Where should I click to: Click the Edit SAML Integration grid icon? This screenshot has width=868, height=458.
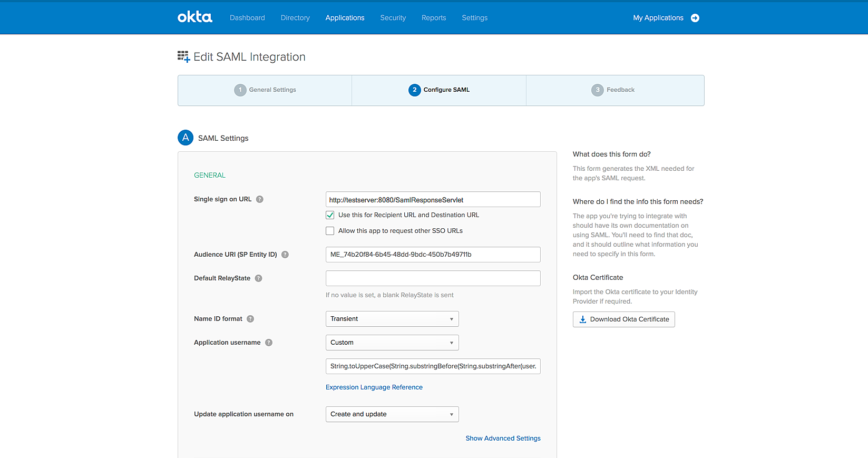pos(183,57)
